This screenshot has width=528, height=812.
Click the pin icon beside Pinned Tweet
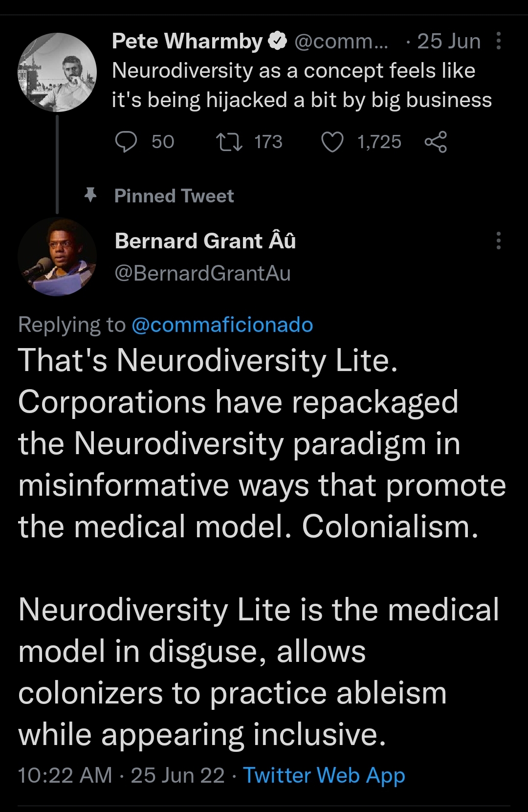90,196
